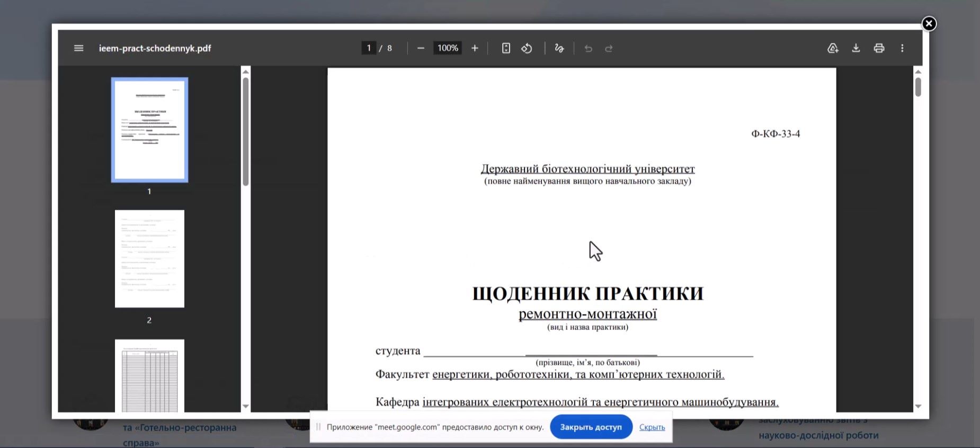Click the thumbnail panel scrollbar down arrow
Viewport: 980px width, 448px height.
point(245,406)
